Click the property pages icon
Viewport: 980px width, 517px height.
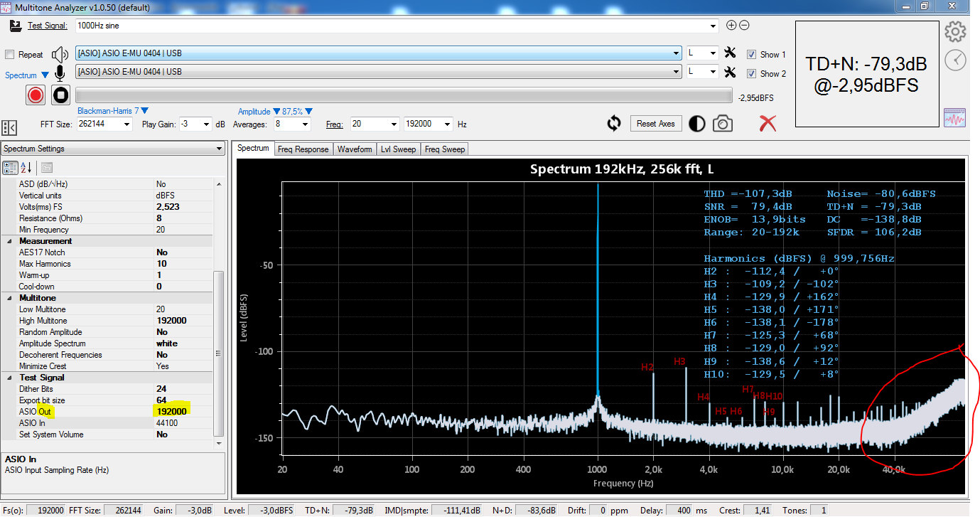tap(47, 168)
